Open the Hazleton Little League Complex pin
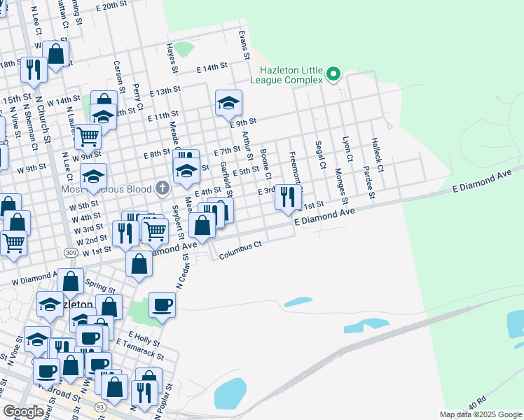 (334, 73)
